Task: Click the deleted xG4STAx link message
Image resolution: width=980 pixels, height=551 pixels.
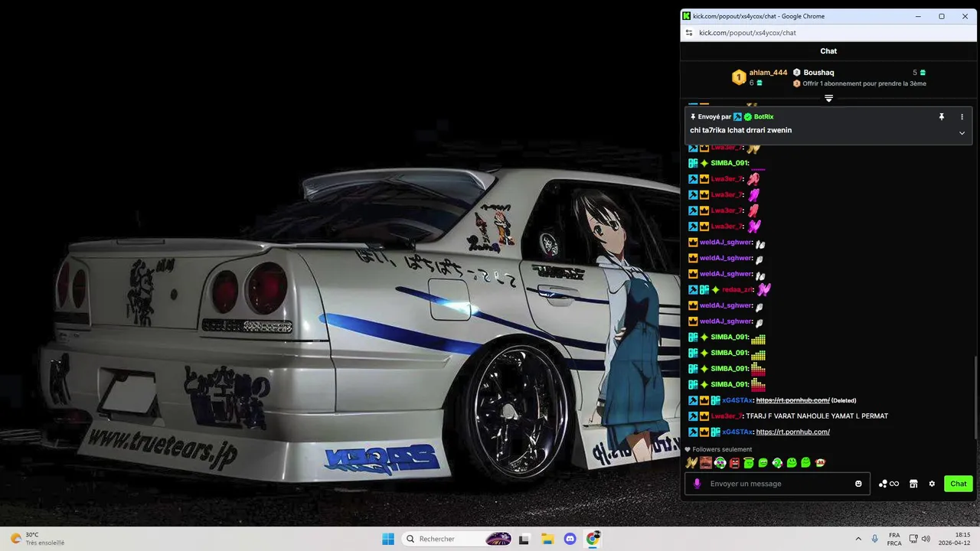Action: click(x=792, y=400)
